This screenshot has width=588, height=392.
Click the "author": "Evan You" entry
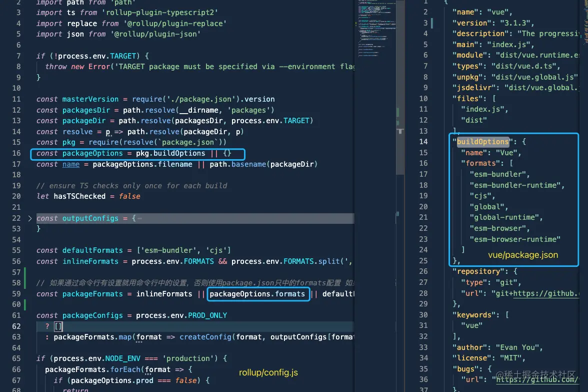click(x=497, y=347)
